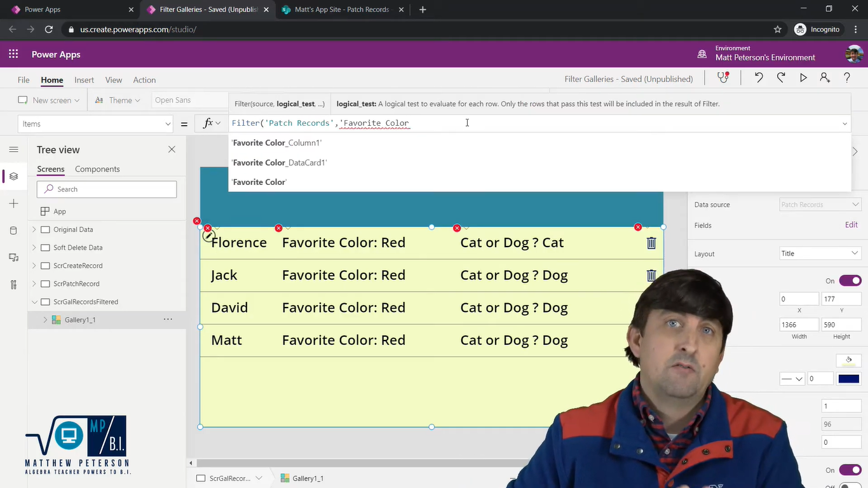The height and width of the screenshot is (488, 868).
Task: Open the Data sources cylinder icon
Action: pyautogui.click(x=13, y=230)
